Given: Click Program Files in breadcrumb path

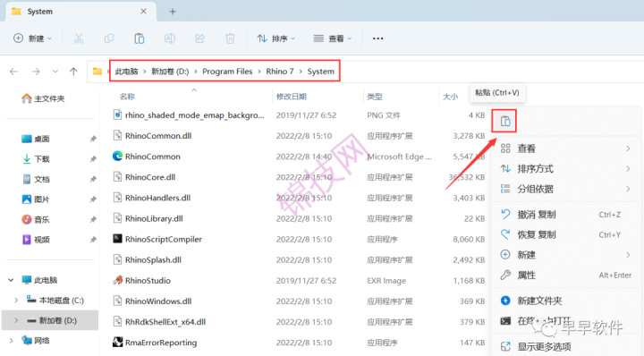Looking at the screenshot, I should coord(227,72).
